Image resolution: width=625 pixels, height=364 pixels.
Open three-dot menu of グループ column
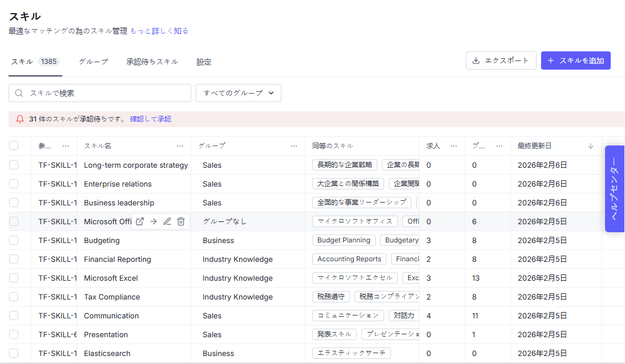pos(294,146)
